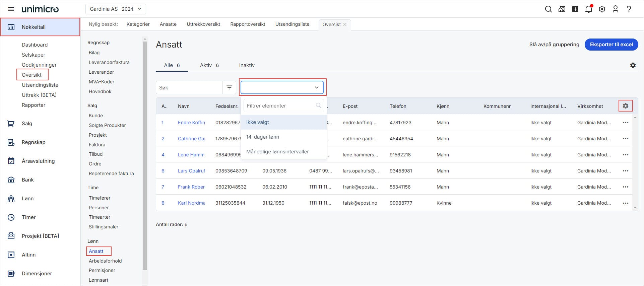Click the filter icon beside search field
This screenshot has height=286, width=644.
229,87
